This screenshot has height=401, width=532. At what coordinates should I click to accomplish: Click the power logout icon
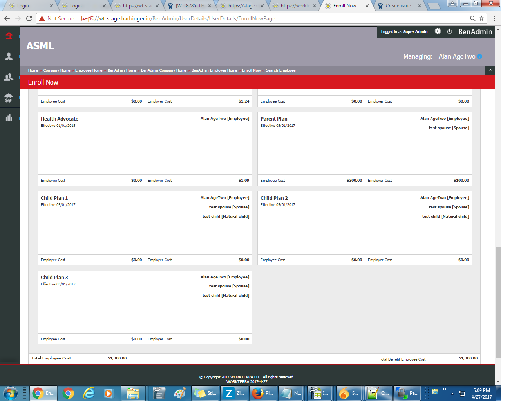[x=449, y=31]
